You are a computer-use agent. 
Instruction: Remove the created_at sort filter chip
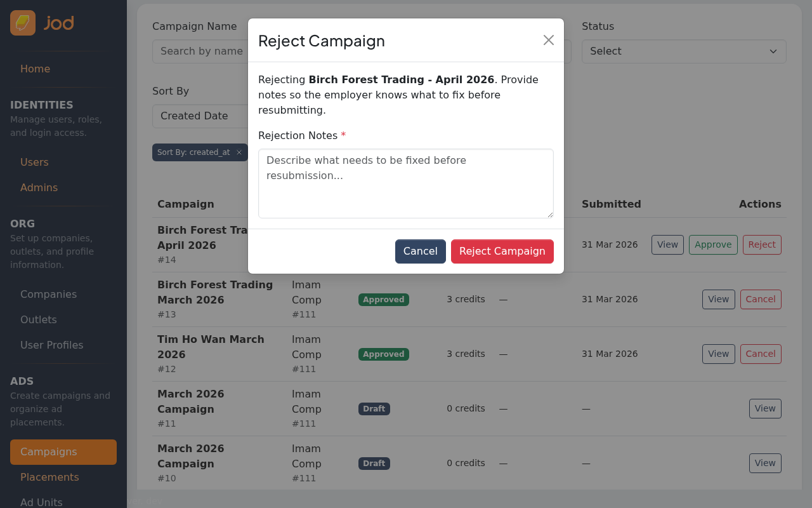coord(239,152)
